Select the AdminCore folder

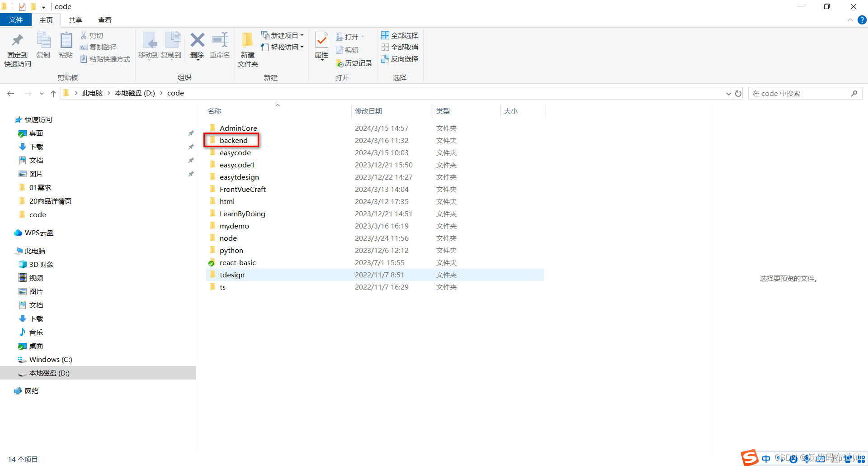238,128
